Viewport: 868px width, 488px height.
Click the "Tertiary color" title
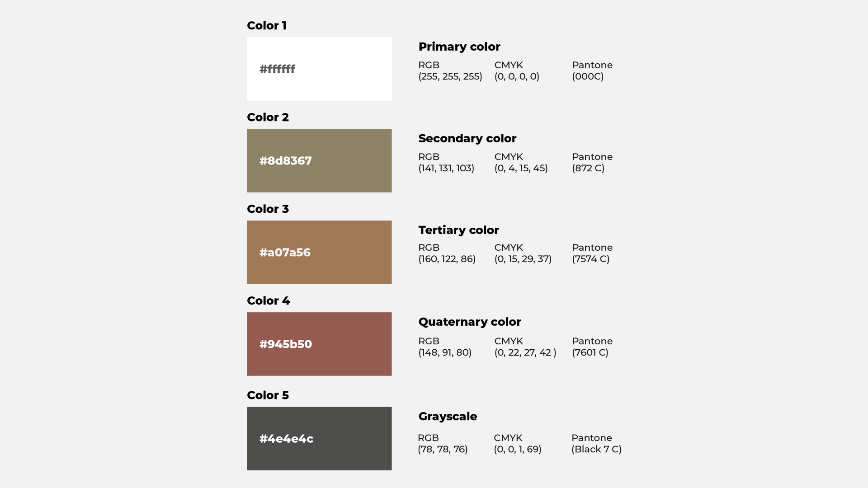pos(458,230)
